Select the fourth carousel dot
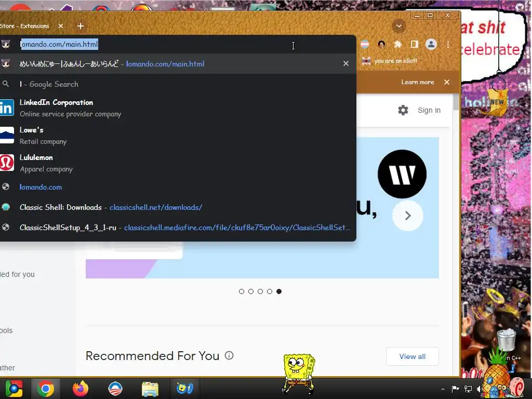Screen dimensions: 532x399 270,291
